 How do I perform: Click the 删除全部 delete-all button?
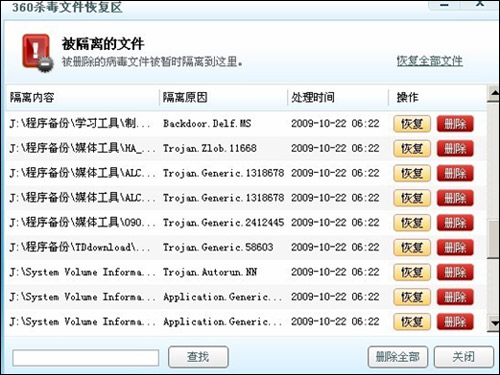click(x=398, y=357)
